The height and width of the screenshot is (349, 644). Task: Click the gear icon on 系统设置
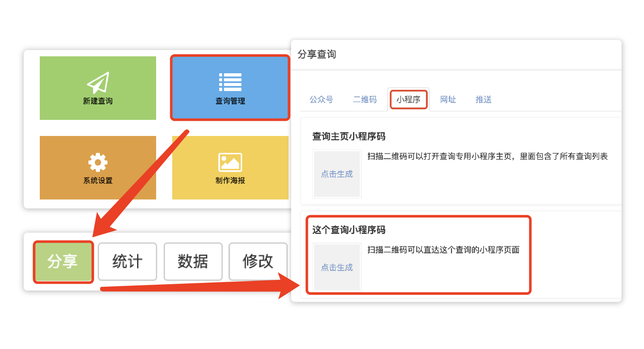pyautogui.click(x=98, y=162)
